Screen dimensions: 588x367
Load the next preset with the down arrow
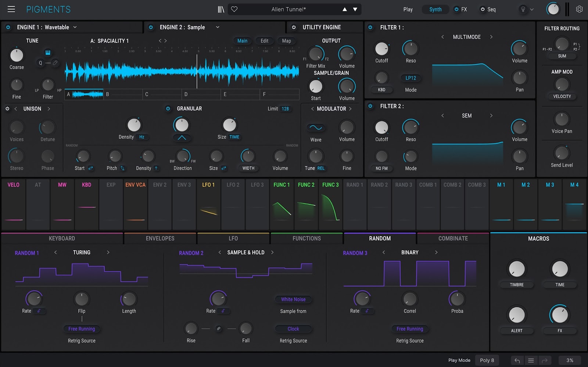coord(355,10)
